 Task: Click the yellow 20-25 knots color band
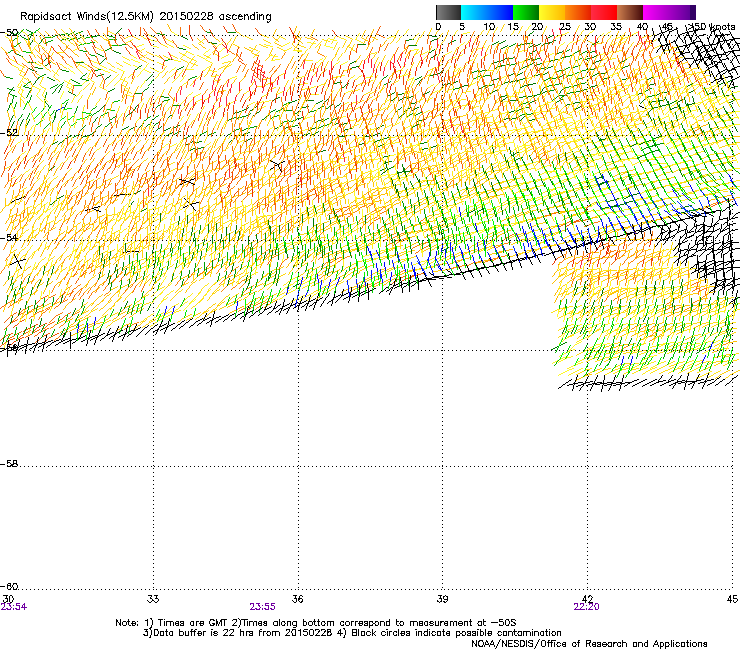click(x=552, y=12)
